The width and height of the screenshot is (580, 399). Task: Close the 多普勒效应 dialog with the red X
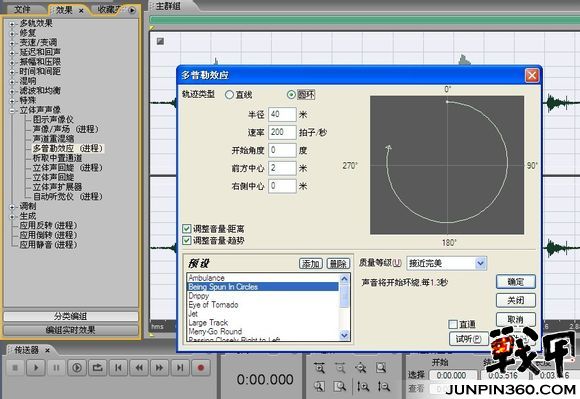pyautogui.click(x=532, y=75)
